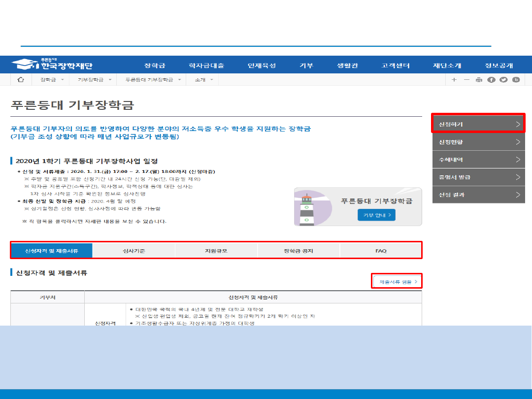Open the 장학금 breadcrumb dropdown
The width and height of the screenshot is (532, 399).
[x=52, y=80]
